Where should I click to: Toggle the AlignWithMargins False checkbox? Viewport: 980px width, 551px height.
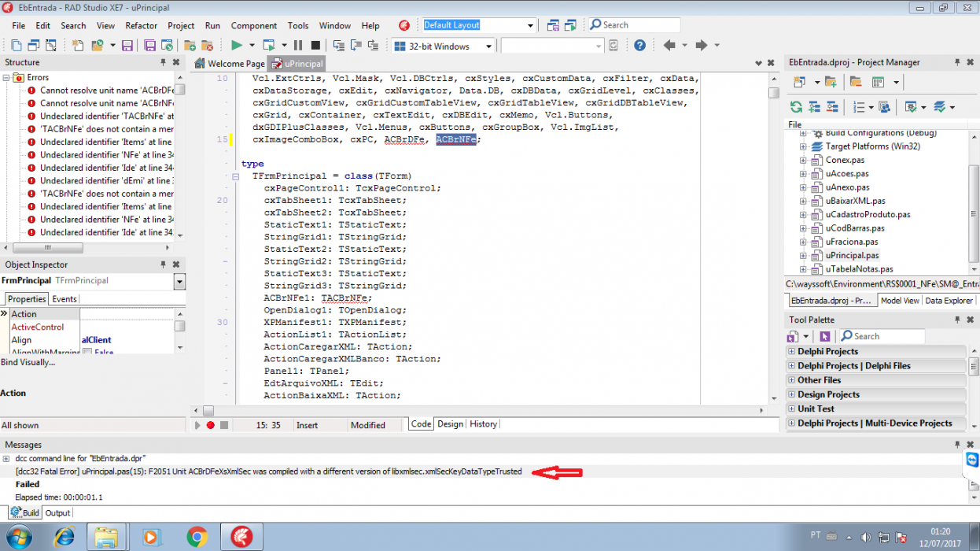[x=87, y=353]
